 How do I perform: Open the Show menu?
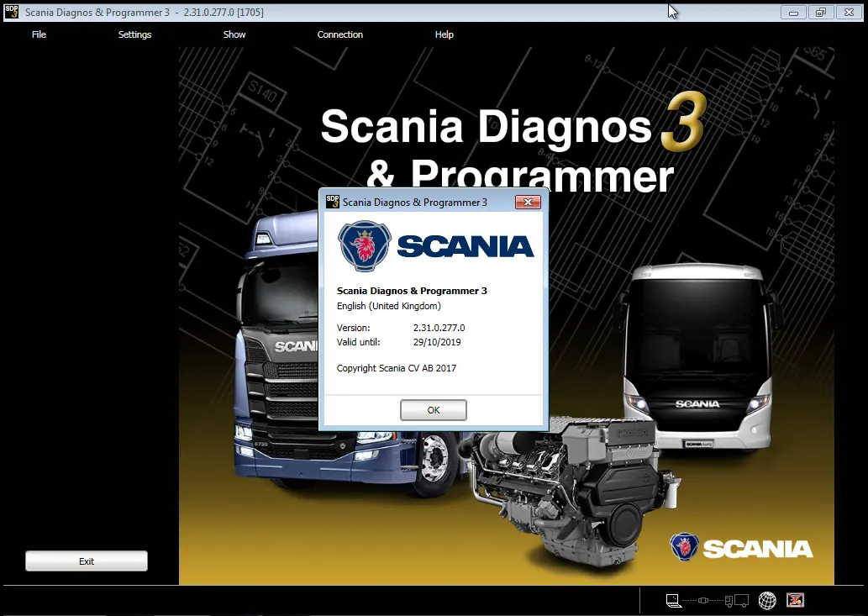(234, 34)
